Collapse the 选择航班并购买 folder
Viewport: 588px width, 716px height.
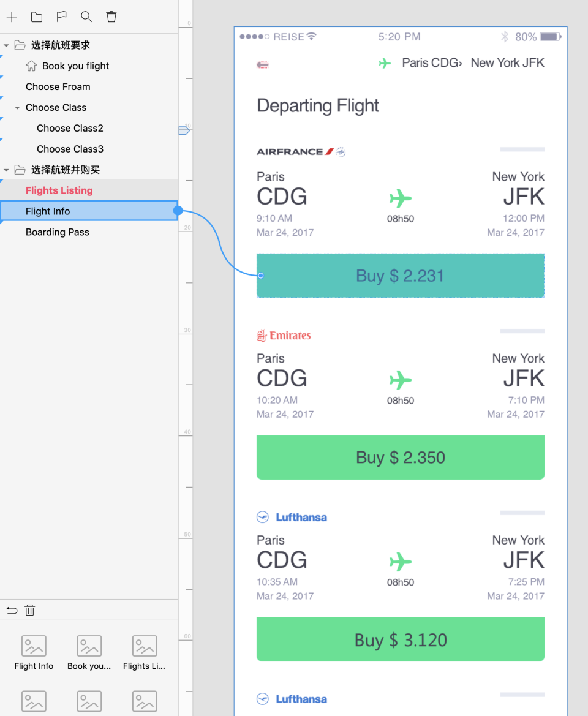click(x=6, y=170)
